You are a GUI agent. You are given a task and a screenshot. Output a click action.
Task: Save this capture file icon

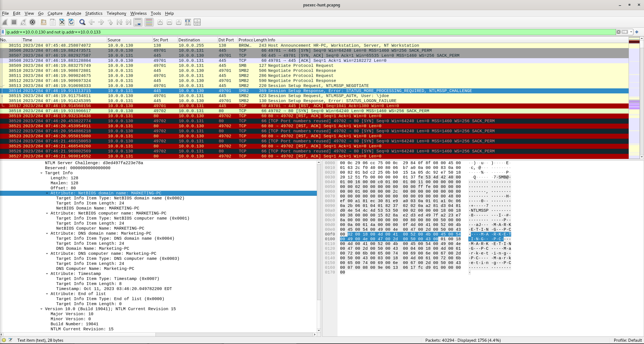[53, 22]
